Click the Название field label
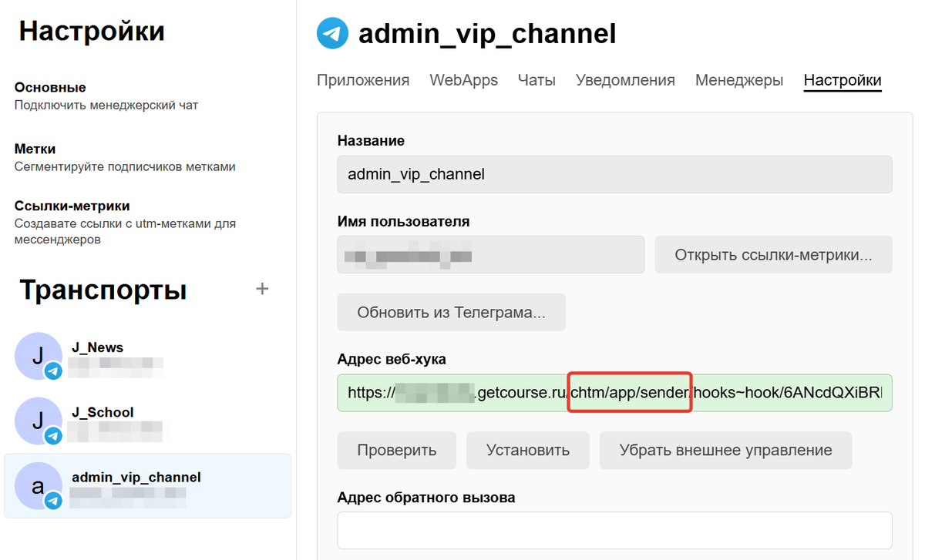This screenshot has height=560, width=925. point(372,141)
